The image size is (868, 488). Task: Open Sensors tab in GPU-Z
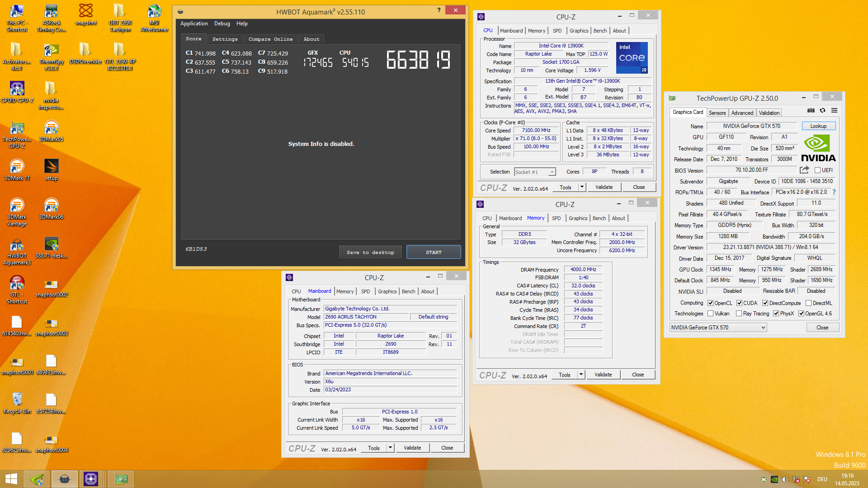pyautogui.click(x=717, y=113)
